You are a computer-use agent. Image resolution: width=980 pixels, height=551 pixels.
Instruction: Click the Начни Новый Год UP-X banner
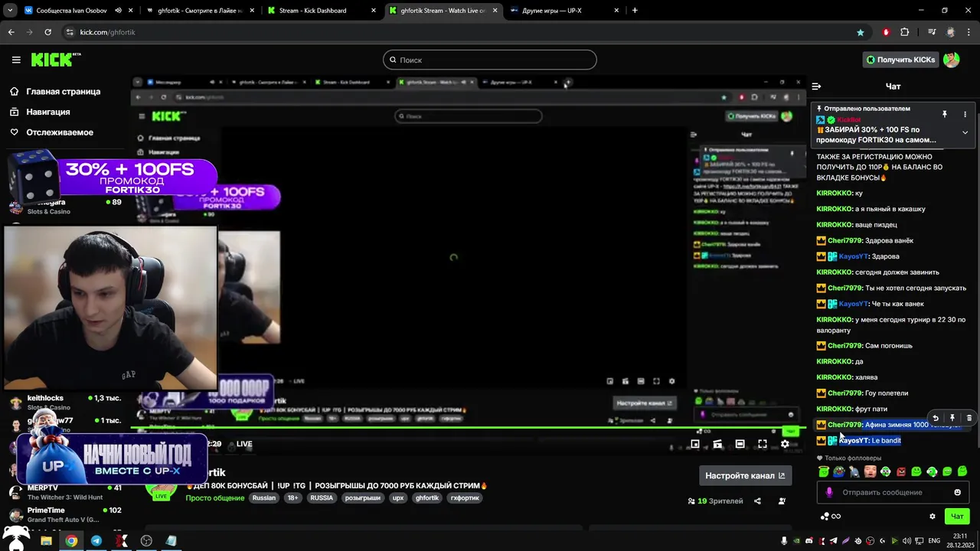click(113, 458)
